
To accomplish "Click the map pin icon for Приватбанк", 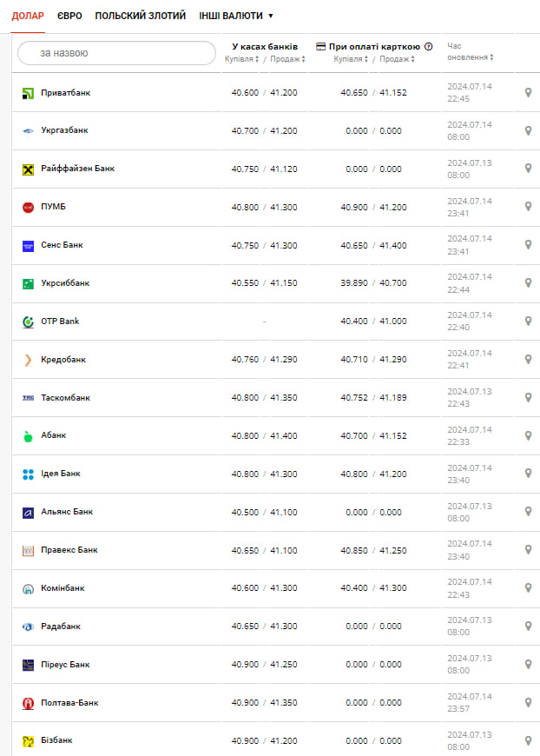I will [x=528, y=92].
